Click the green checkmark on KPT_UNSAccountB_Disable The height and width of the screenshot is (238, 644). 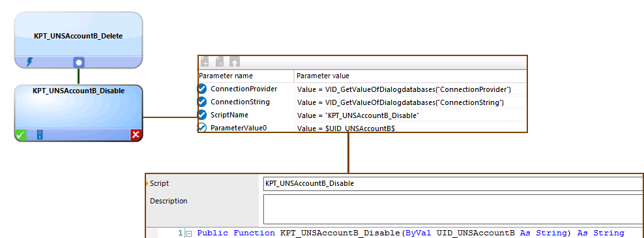coord(21,135)
